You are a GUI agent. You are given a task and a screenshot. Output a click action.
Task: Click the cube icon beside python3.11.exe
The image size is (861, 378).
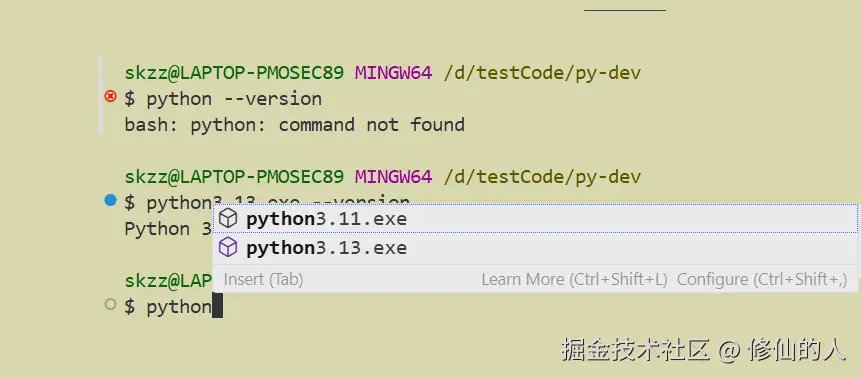(x=228, y=219)
